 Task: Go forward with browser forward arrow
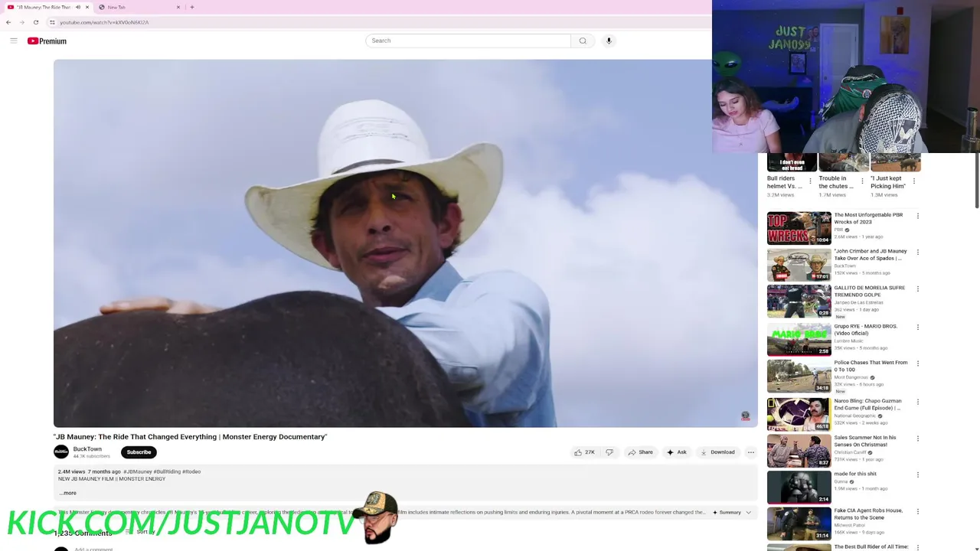click(x=21, y=22)
